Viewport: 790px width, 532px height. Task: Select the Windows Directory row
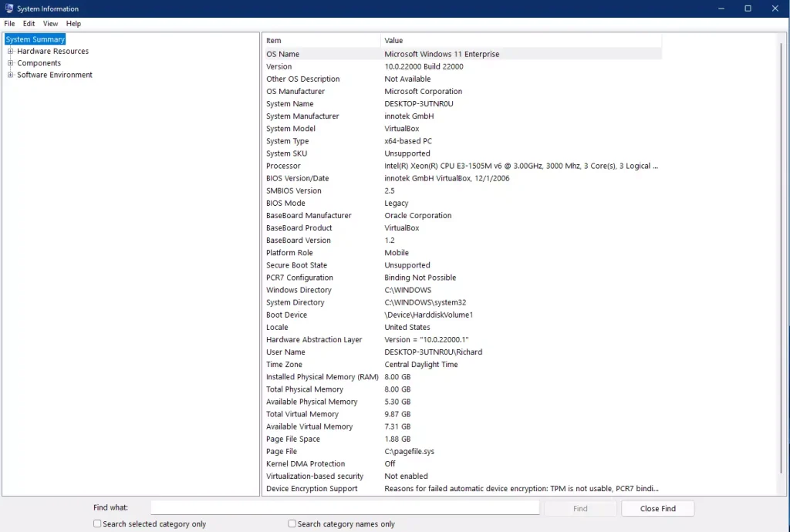coord(463,290)
